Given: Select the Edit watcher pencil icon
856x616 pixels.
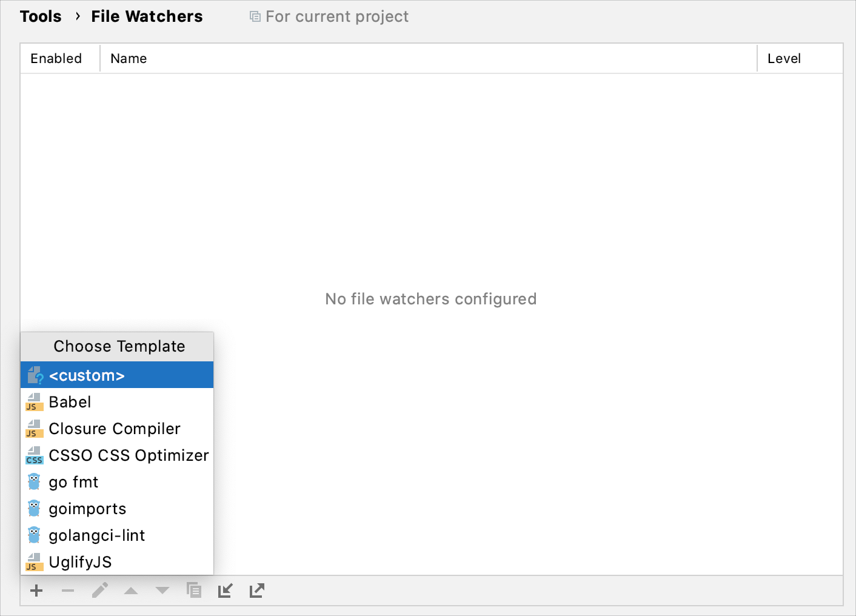Looking at the screenshot, I should point(99,591).
